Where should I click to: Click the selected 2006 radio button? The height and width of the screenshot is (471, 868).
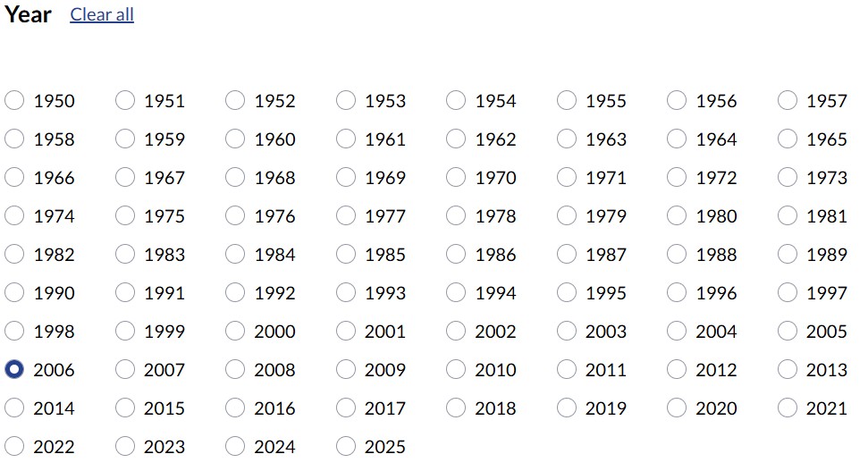[x=15, y=370]
